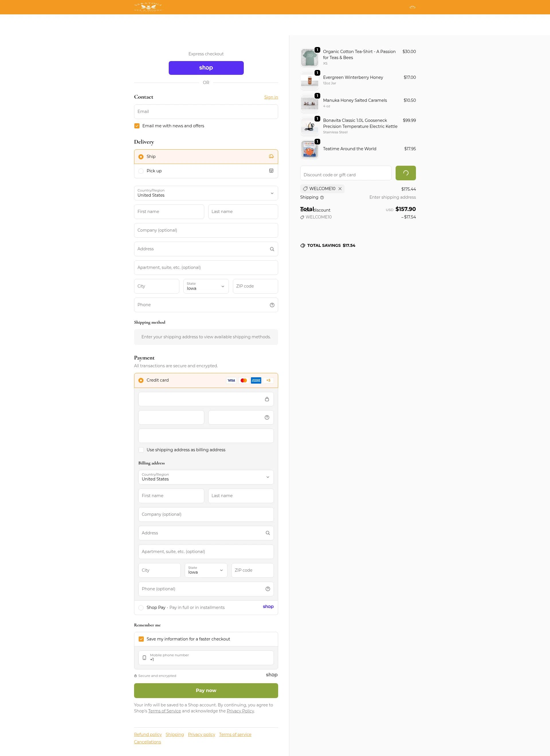This screenshot has height=756, width=550.
Task: Click the search icon in shipping Address field
Action: (x=272, y=249)
